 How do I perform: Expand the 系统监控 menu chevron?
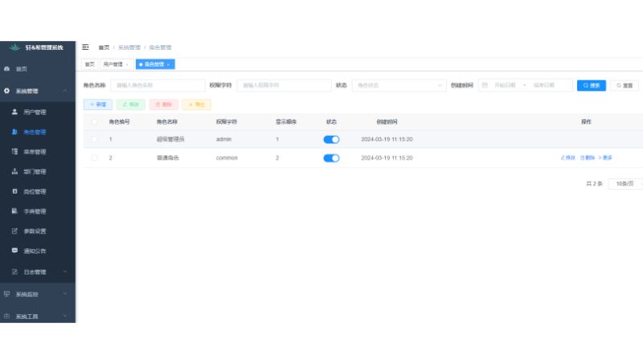(x=65, y=293)
